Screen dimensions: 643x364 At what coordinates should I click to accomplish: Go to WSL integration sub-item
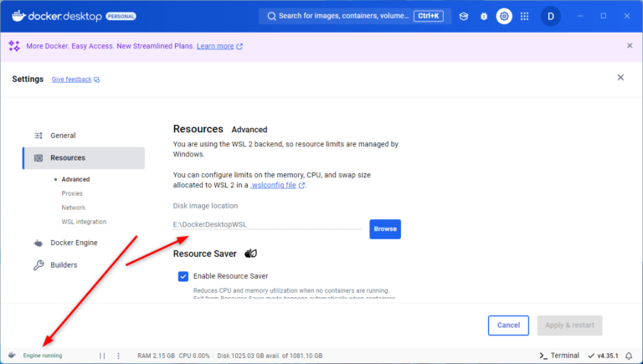pos(84,222)
